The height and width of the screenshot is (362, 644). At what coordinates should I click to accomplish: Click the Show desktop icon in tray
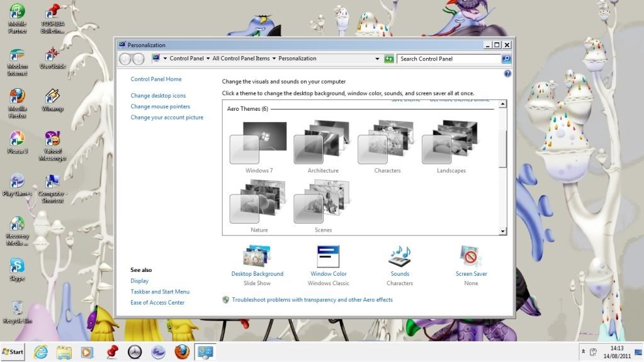click(x=638, y=352)
